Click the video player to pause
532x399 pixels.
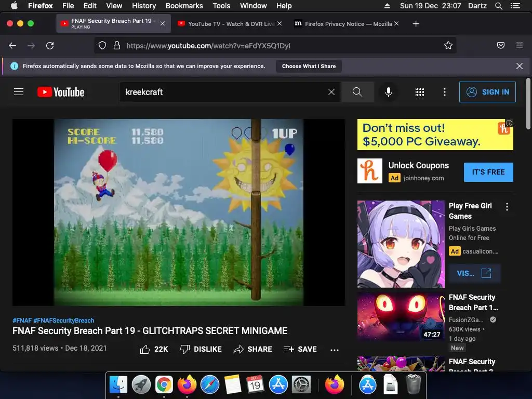179,212
